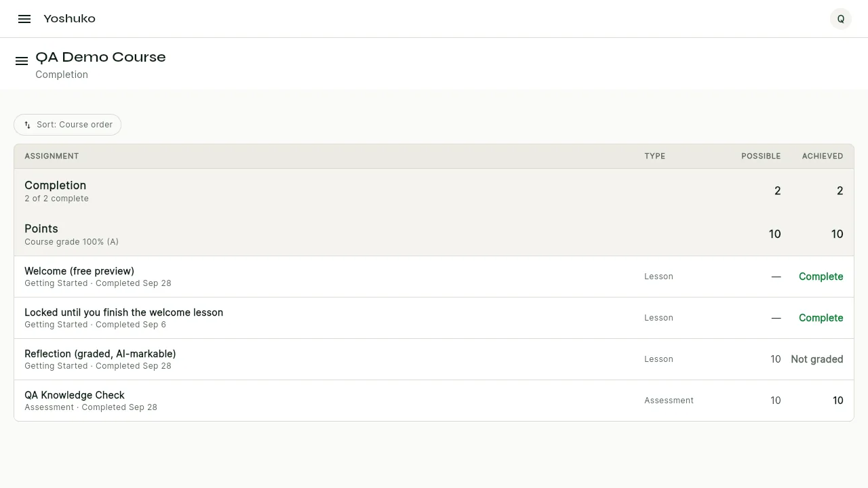Image resolution: width=868 pixels, height=488 pixels.
Task: Open the course menu beside QA Demo Course
Action: pyautogui.click(x=22, y=61)
